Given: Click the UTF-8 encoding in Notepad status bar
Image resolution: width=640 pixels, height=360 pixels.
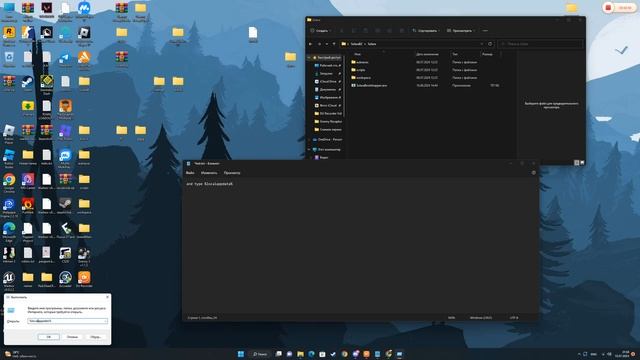Looking at the screenshot, I should [x=514, y=318].
